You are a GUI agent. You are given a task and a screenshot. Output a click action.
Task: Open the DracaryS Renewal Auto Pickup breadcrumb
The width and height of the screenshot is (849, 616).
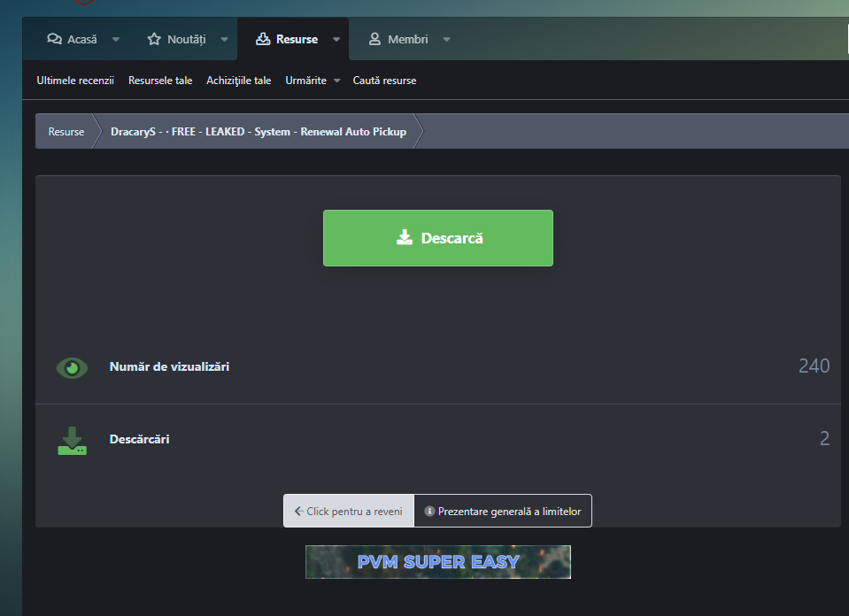pyautogui.click(x=259, y=132)
